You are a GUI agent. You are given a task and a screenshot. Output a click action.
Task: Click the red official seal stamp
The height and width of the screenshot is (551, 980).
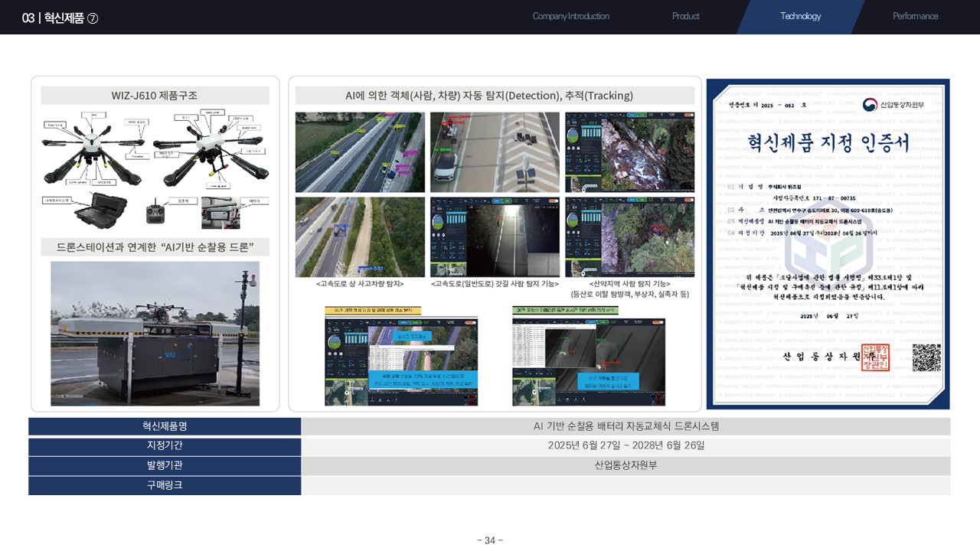click(x=876, y=357)
